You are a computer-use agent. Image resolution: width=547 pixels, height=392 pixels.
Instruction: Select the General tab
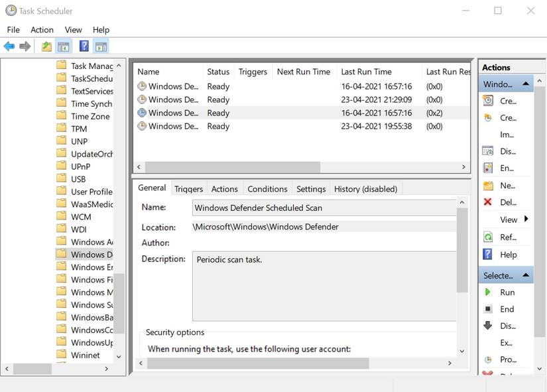click(152, 188)
